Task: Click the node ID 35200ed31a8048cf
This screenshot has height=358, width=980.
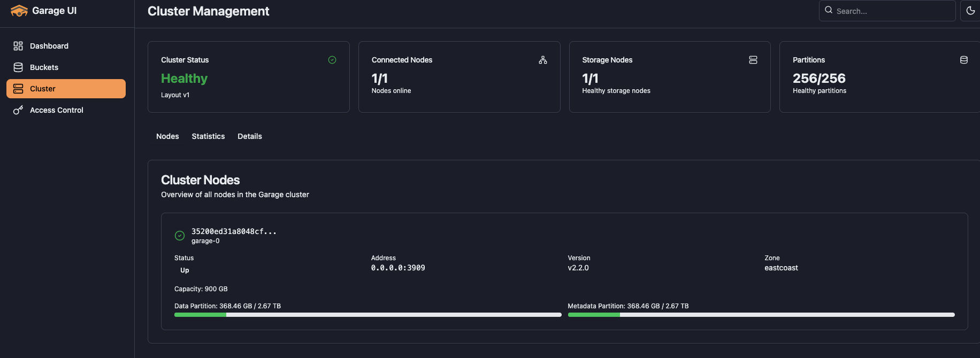Action: click(234, 231)
